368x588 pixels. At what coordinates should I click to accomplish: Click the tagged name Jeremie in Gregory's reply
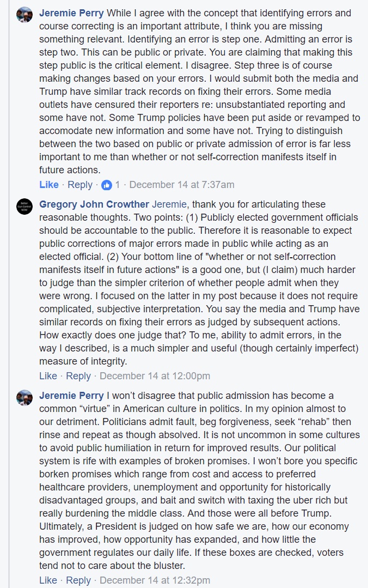[169, 204]
